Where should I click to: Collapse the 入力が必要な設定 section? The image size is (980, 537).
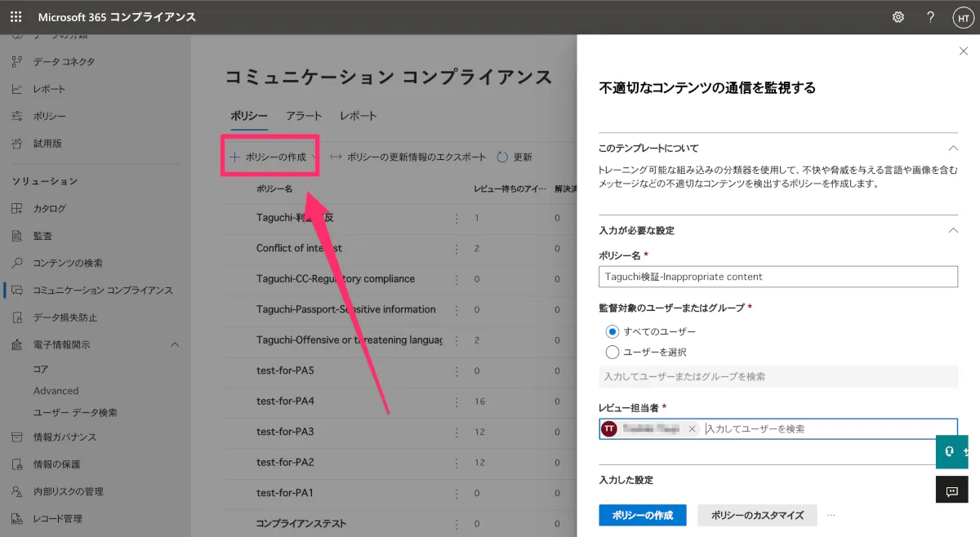[952, 230]
